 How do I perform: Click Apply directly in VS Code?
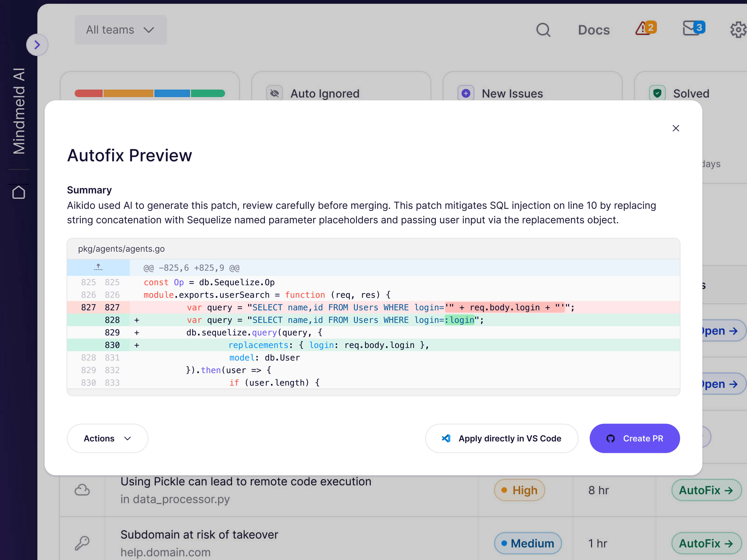pos(501,438)
